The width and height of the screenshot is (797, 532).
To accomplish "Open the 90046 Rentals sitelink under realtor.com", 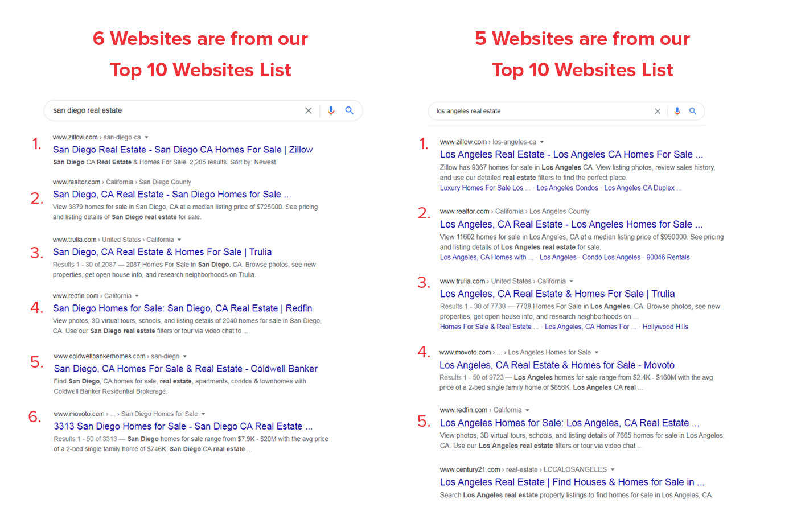I will [668, 257].
